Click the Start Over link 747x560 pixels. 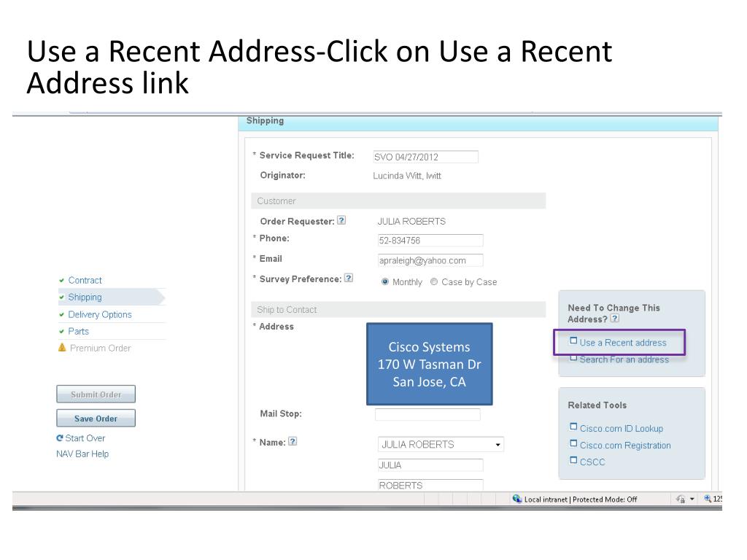85,438
